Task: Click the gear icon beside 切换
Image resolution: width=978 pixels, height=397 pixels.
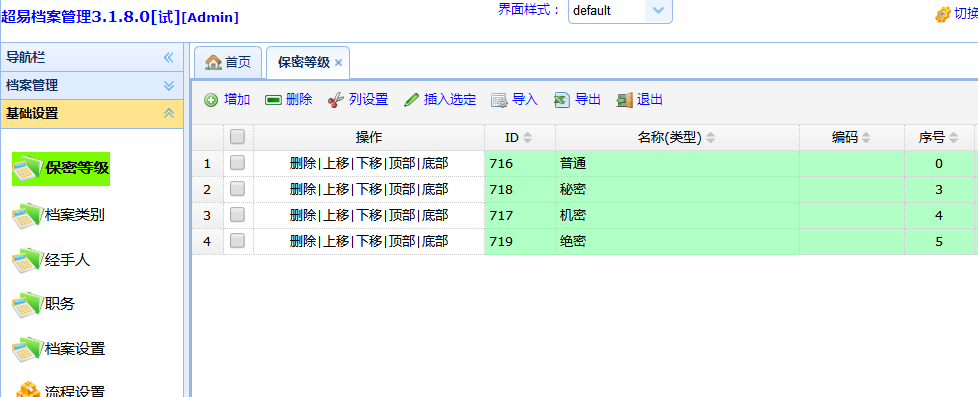Action: point(942,14)
